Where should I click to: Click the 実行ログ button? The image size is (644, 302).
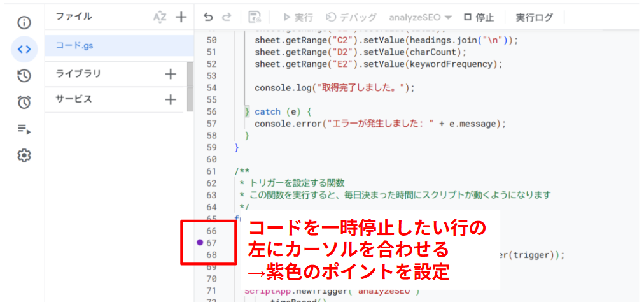[534, 17]
